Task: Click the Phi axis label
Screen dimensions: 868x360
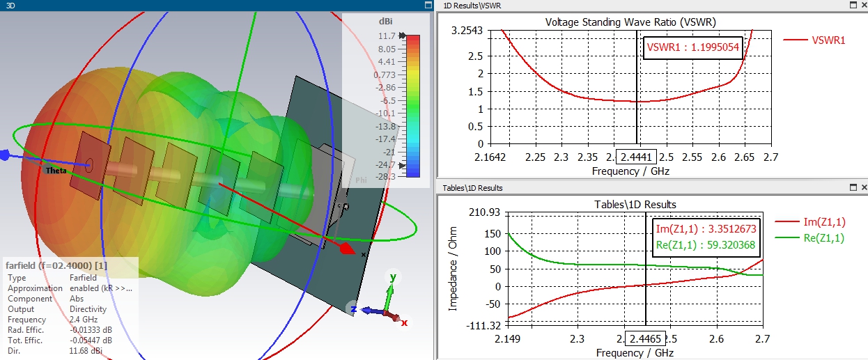Action: [361, 180]
